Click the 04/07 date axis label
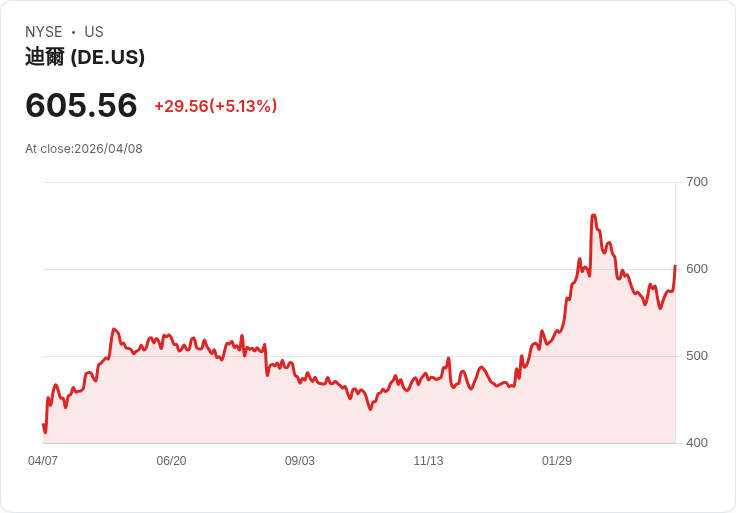 pyautogui.click(x=43, y=460)
